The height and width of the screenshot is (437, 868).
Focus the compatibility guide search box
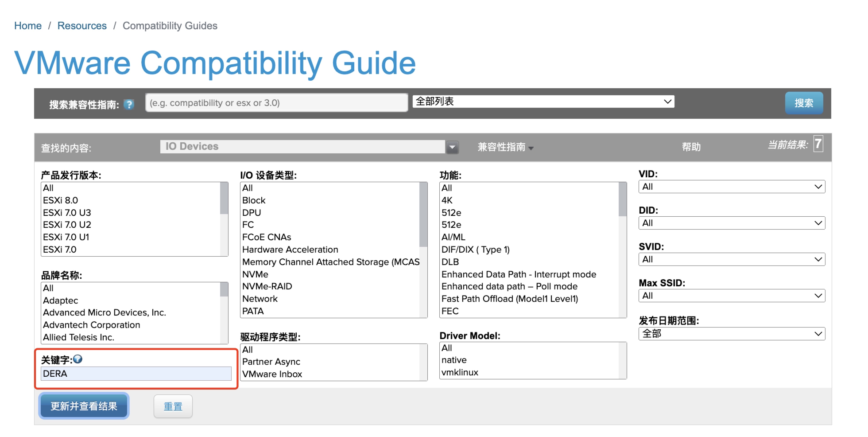pos(276,103)
